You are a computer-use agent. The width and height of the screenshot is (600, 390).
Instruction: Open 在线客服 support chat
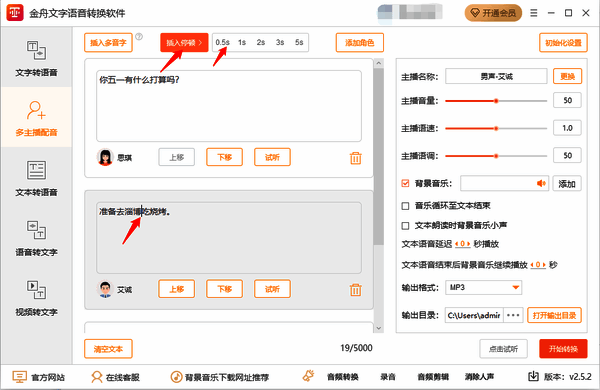pyautogui.click(x=115, y=377)
